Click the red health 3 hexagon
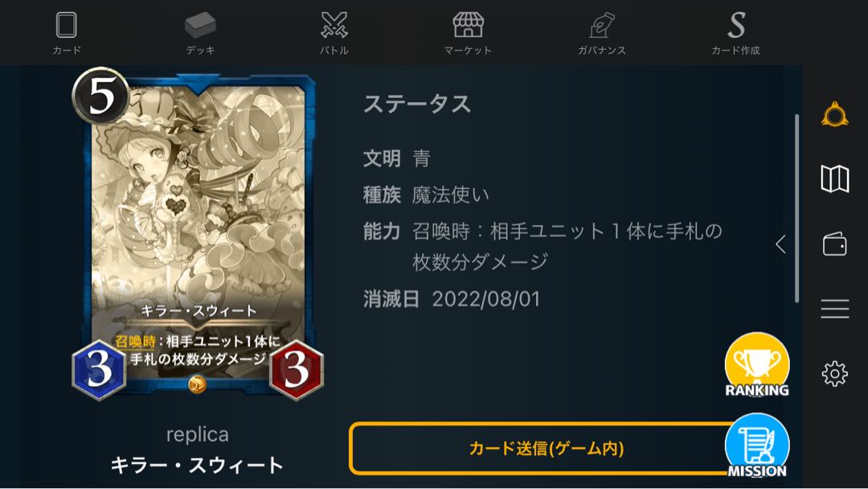868x489 pixels. point(296,369)
